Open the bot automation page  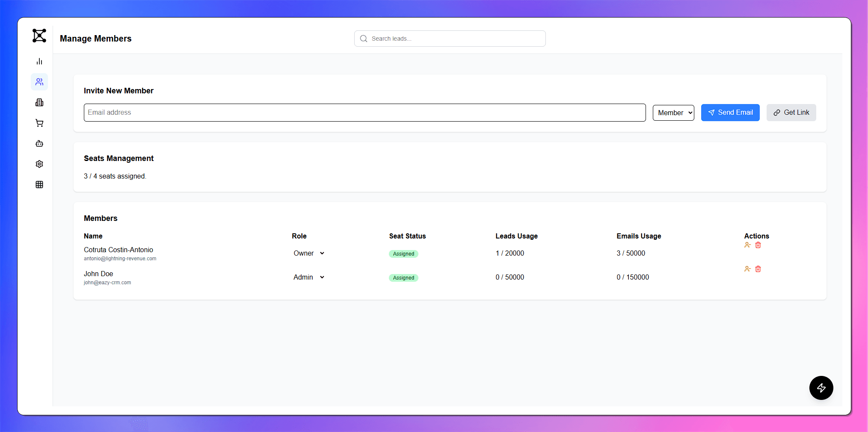click(39, 143)
